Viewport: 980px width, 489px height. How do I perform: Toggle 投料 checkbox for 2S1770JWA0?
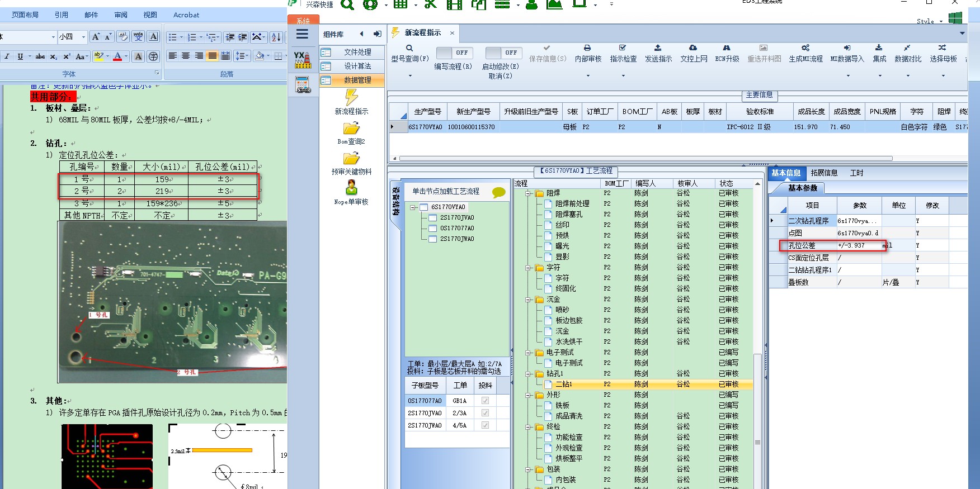[485, 425]
